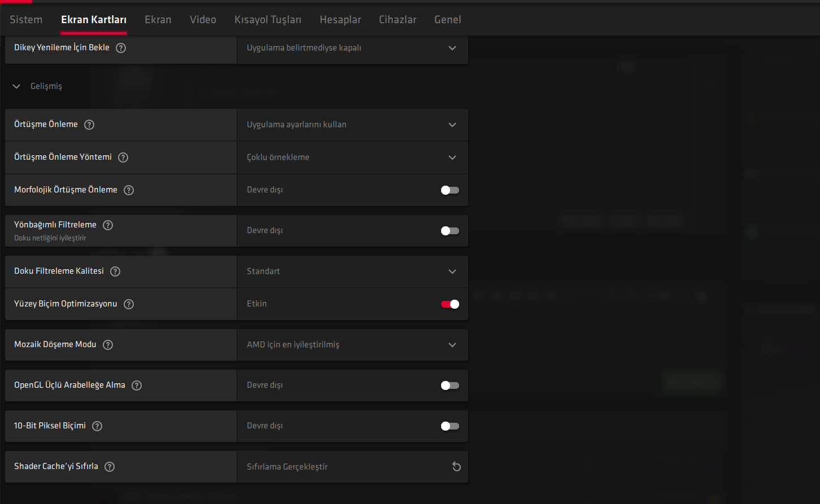The image size is (820, 504).
Task: Open Doku Filtreleme Kalitesi dropdown
Action: (352, 271)
